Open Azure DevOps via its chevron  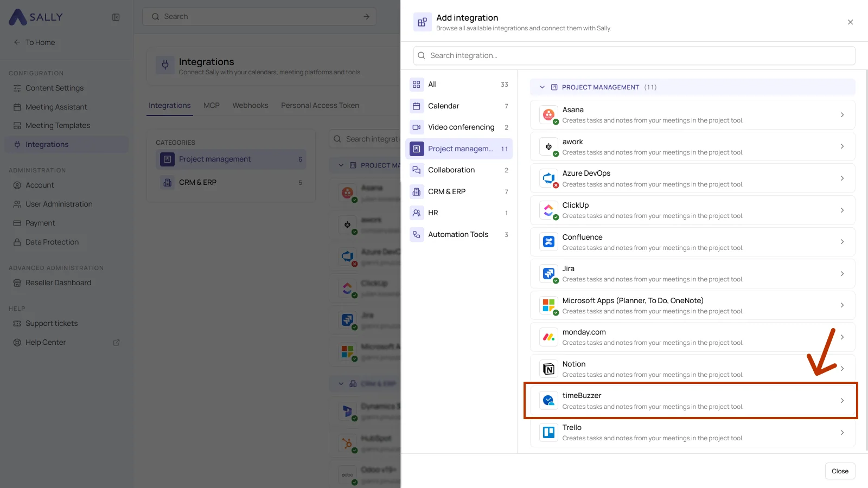coord(842,178)
